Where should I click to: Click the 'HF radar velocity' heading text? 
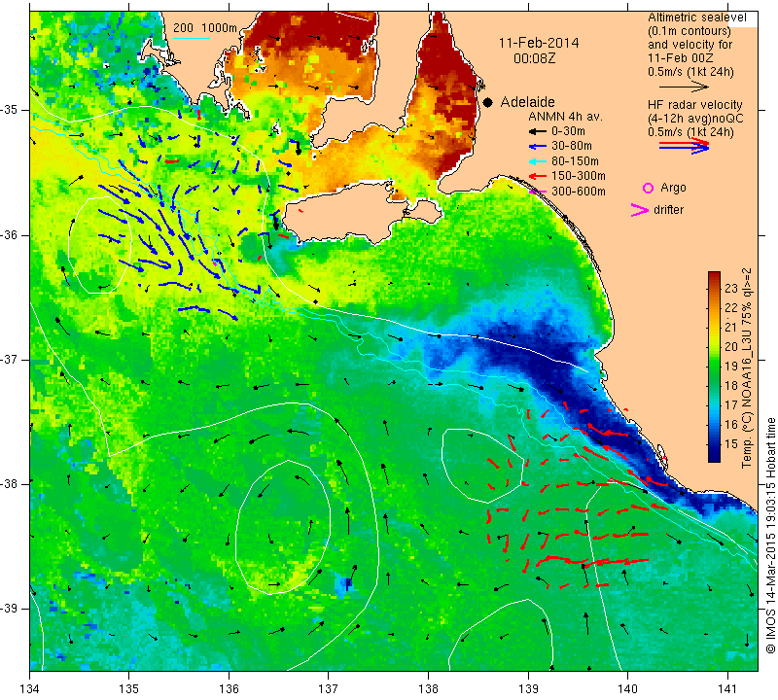[694, 105]
